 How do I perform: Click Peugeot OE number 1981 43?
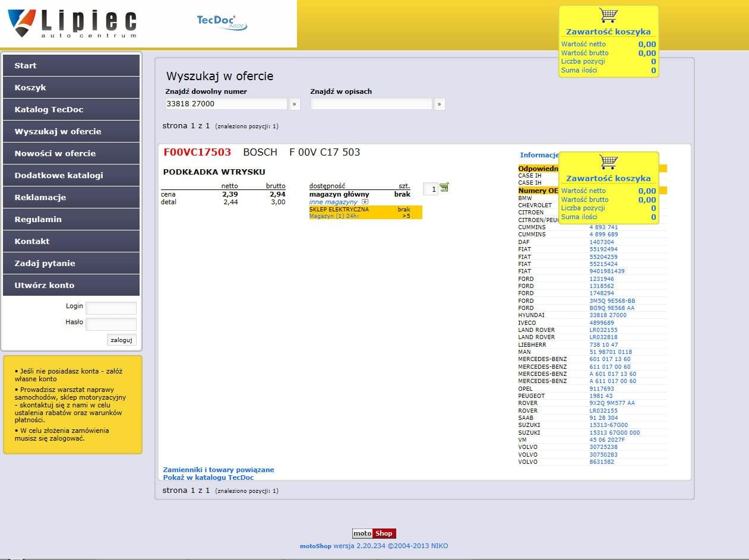[601, 396]
